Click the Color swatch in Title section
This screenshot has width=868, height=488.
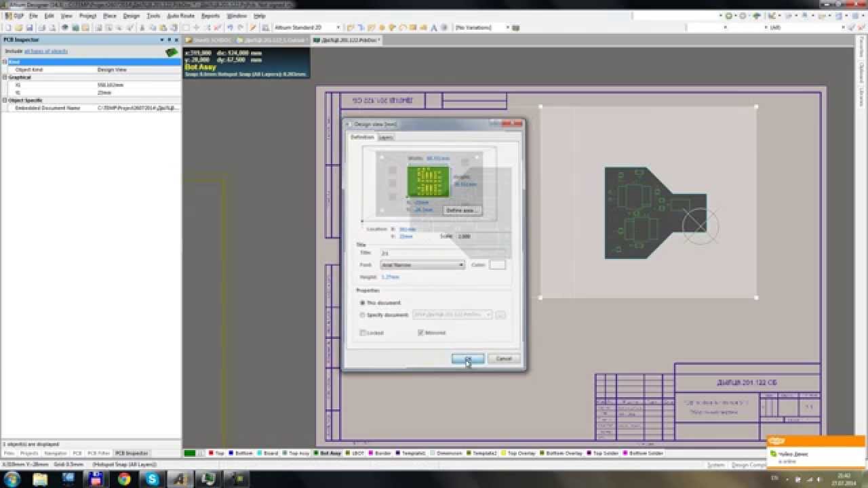click(x=498, y=265)
